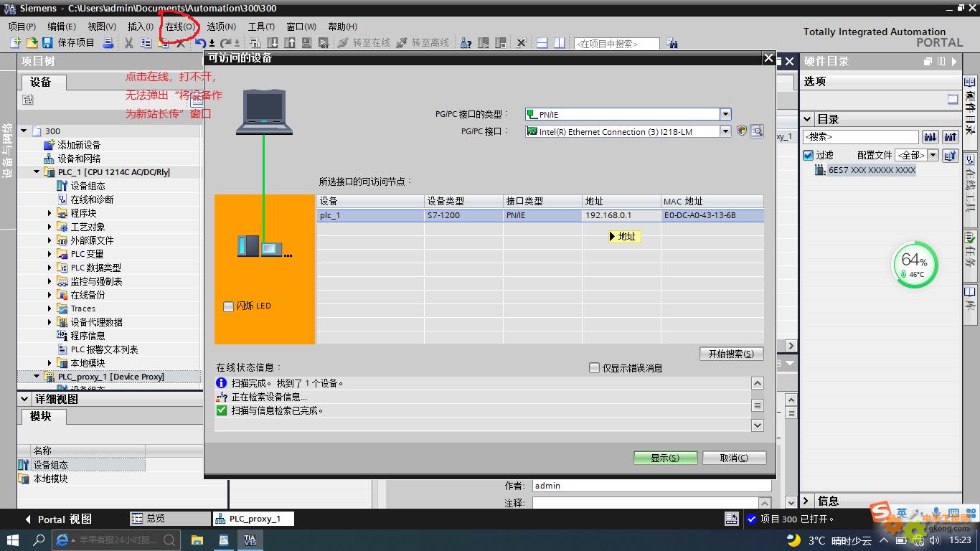This screenshot has height=551, width=980.
Task: Expand the 信息 section at bottom right
Action: coord(808,501)
